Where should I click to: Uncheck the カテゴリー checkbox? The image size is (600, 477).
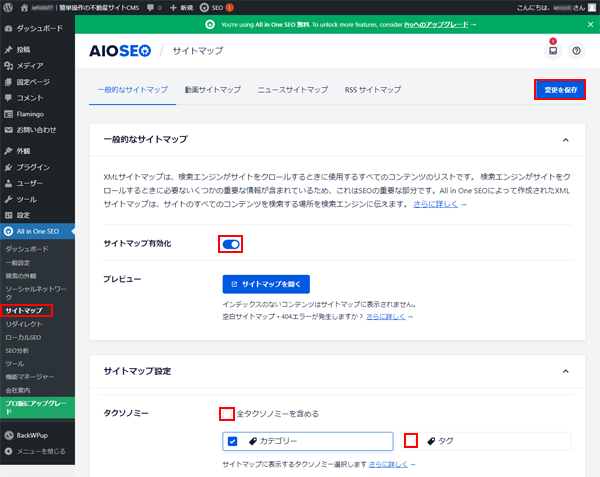(232, 441)
